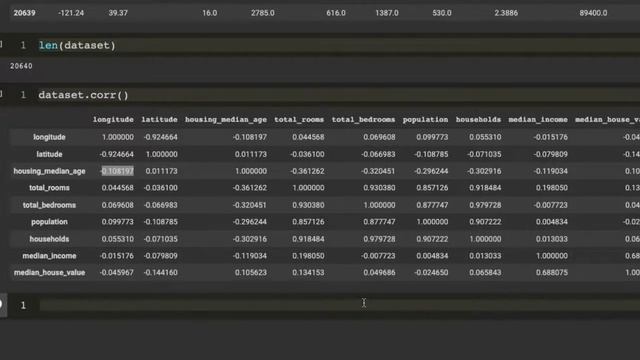Viewport: 640px width, 360px height.
Task: Click the 16.0 value in top row
Action: click(x=209, y=13)
